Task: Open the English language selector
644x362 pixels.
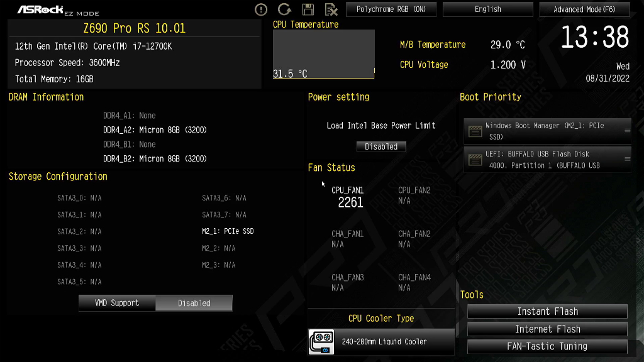Action: [488, 9]
